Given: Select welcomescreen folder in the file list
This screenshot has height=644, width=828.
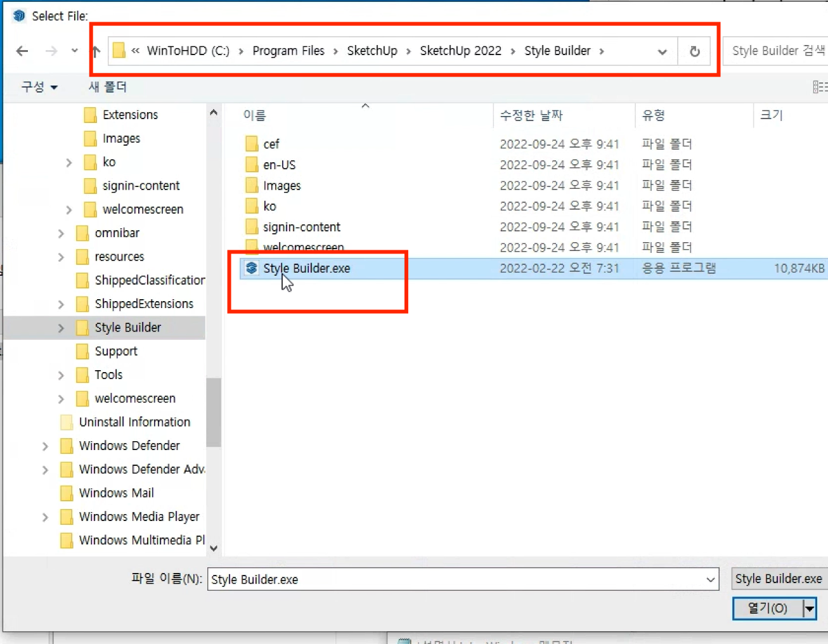Looking at the screenshot, I should (x=304, y=247).
